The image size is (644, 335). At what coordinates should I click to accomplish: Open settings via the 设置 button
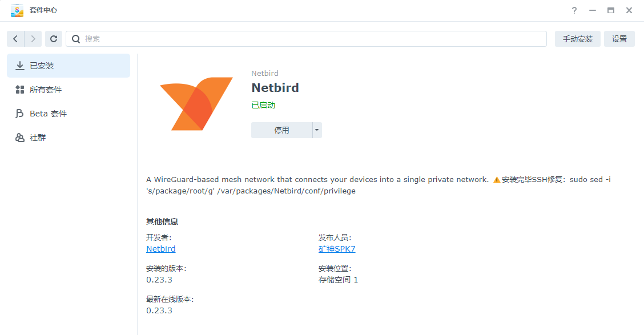tap(619, 39)
